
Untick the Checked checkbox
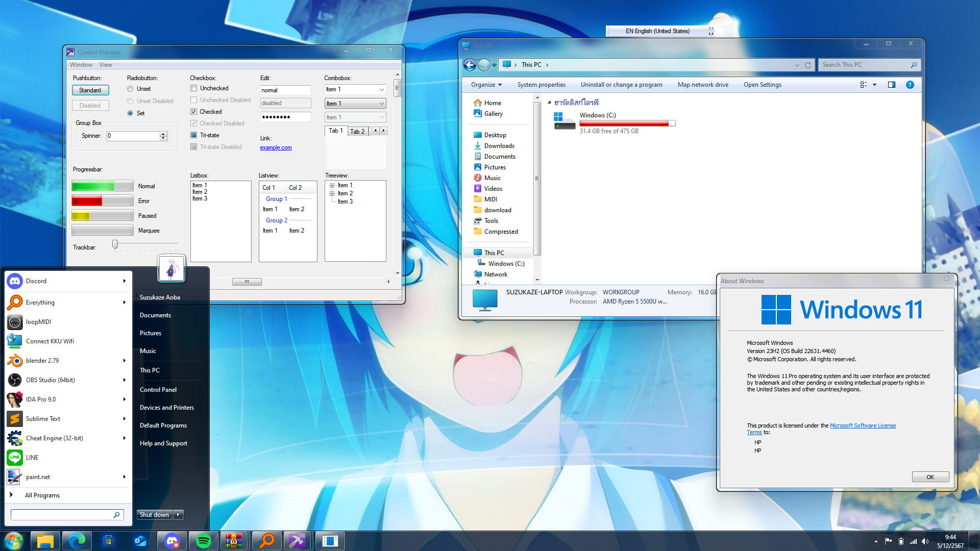click(x=194, y=112)
